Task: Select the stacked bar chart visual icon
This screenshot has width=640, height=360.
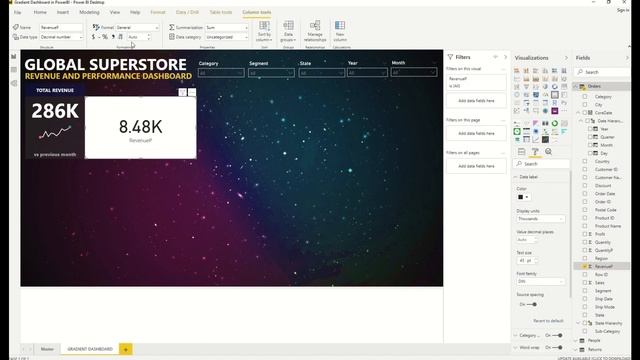Action: (x=516, y=71)
